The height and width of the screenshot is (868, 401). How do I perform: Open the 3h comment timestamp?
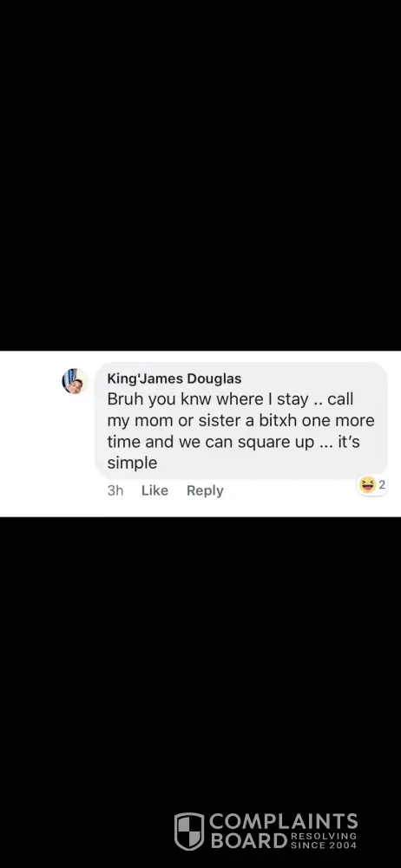115,490
